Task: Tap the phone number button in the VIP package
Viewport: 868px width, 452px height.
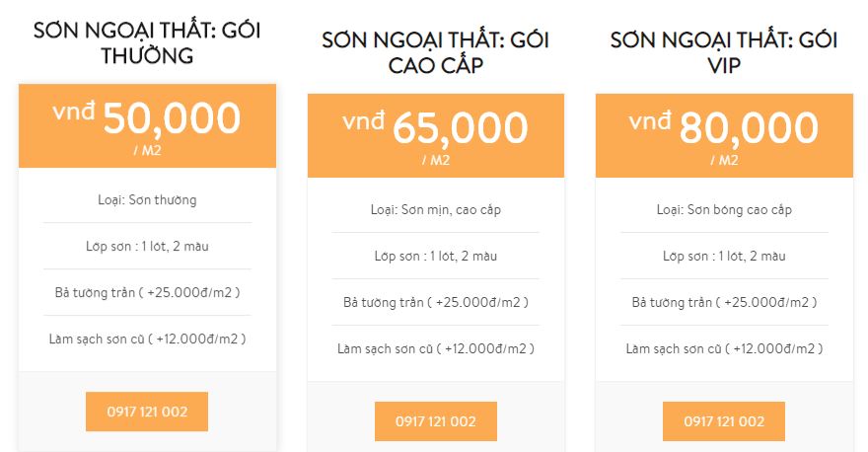Action: pos(724,421)
